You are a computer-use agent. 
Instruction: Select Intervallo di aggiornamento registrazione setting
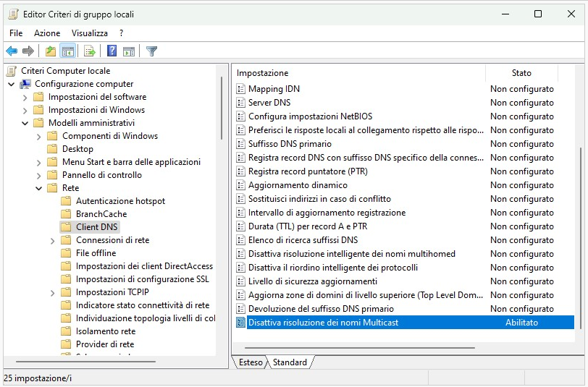click(x=327, y=213)
